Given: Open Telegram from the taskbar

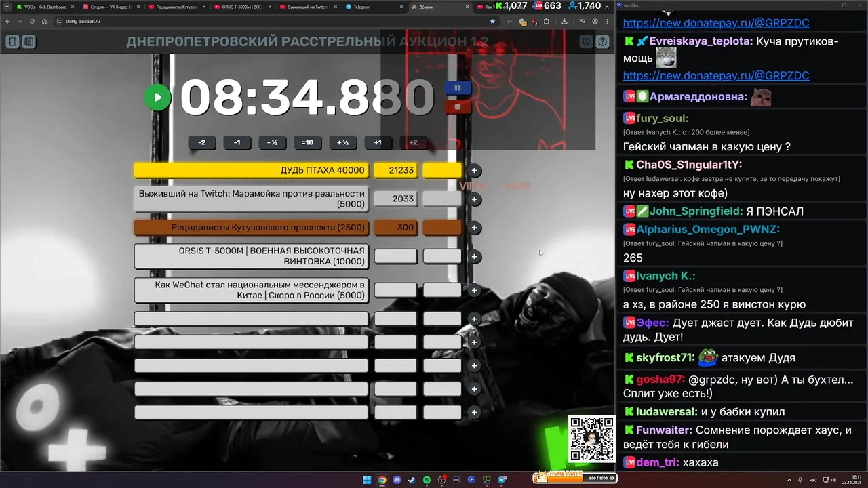Looking at the screenshot, I should (502, 480).
